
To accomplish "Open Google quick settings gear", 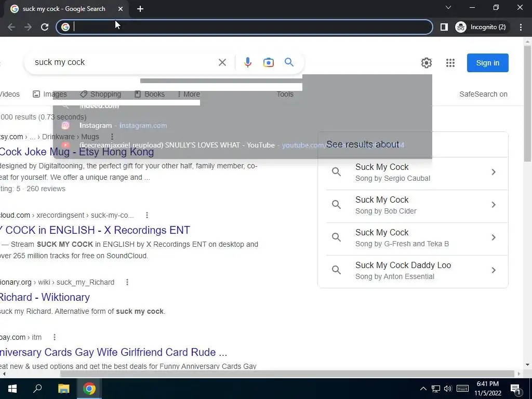I will tap(427, 63).
